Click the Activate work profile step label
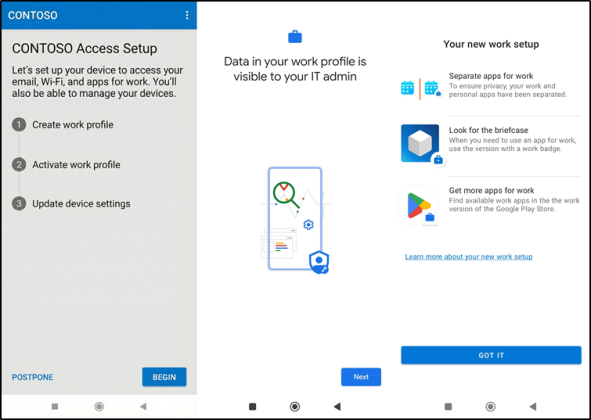 (x=76, y=165)
